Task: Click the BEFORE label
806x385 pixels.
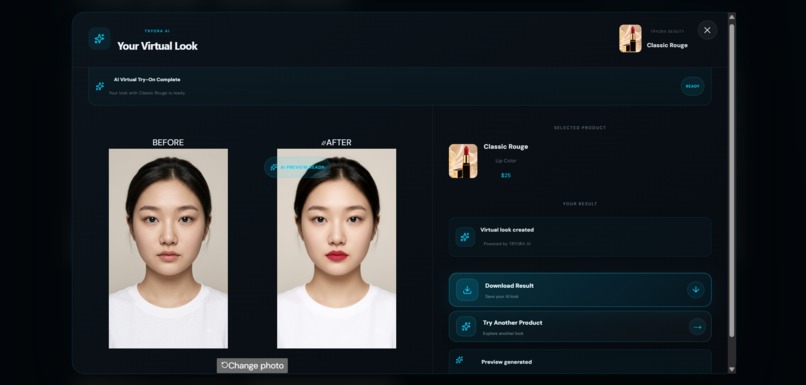Action: coord(168,142)
